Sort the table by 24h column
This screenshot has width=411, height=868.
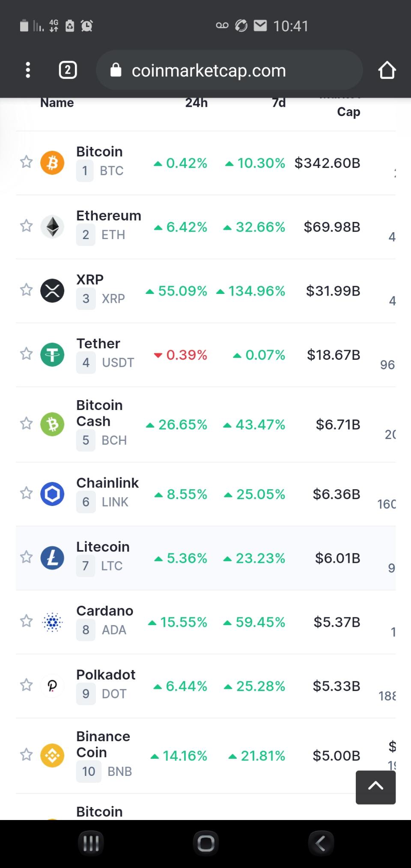[196, 103]
